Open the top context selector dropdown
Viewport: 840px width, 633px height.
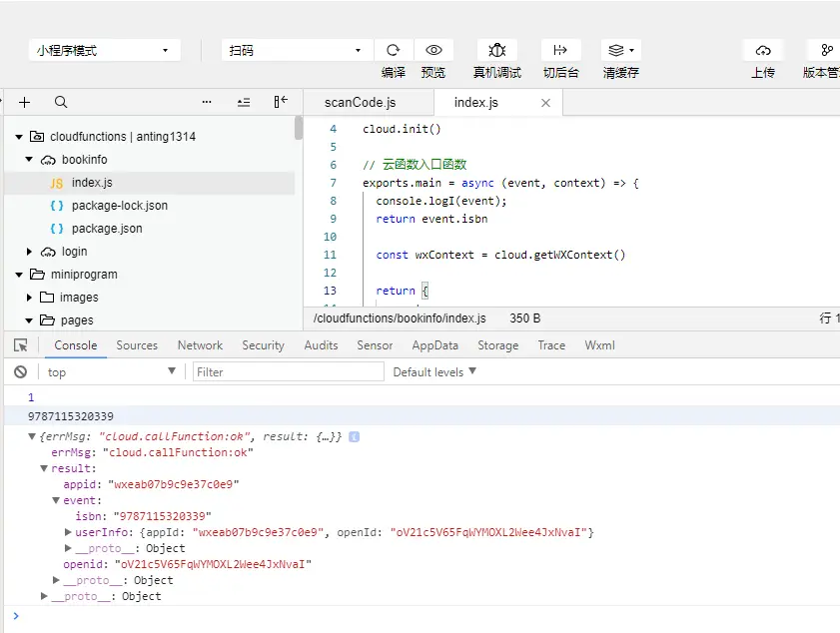click(x=111, y=371)
